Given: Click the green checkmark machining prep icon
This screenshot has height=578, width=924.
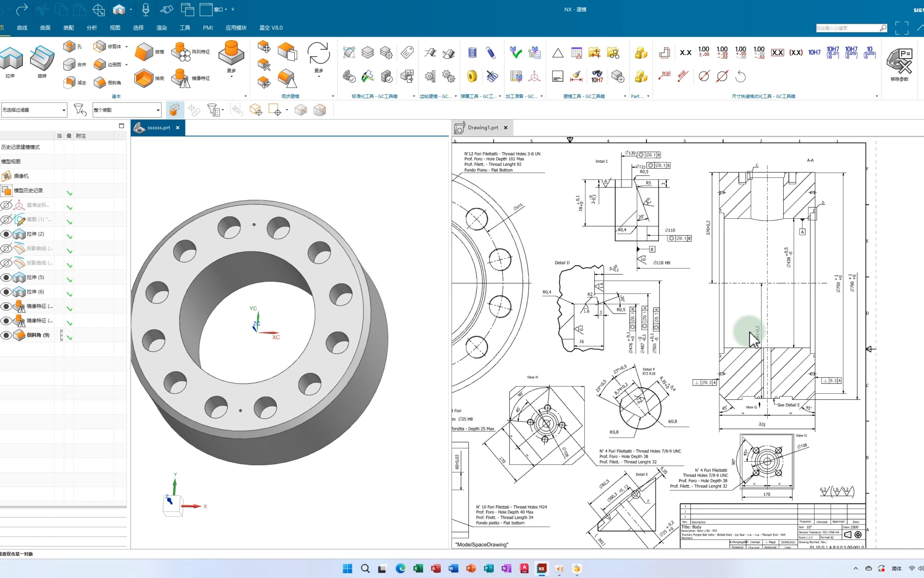Looking at the screenshot, I should pos(515,52).
